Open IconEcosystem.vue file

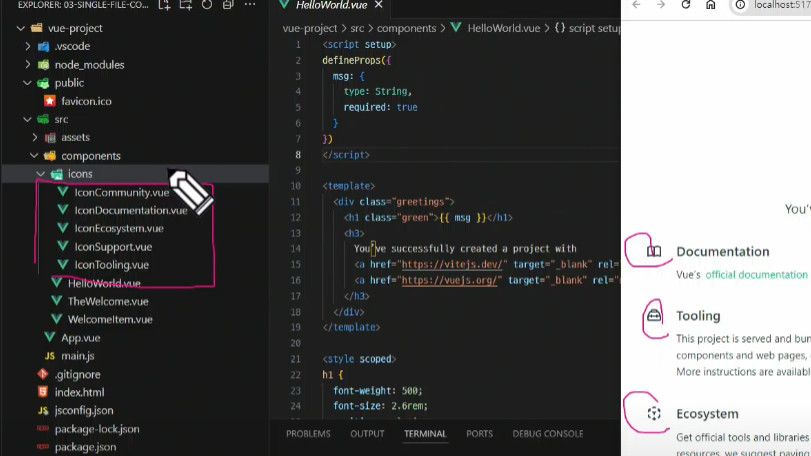pyautogui.click(x=119, y=229)
